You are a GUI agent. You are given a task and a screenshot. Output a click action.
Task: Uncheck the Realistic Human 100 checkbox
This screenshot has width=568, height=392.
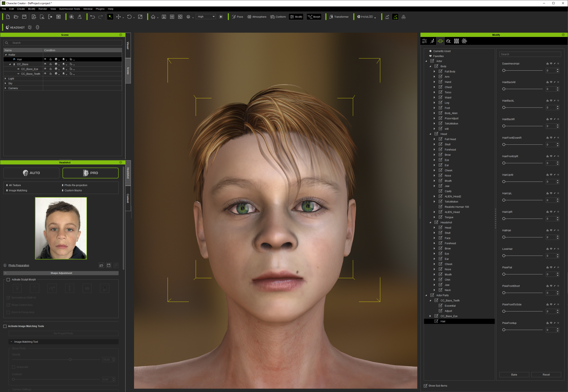440,207
